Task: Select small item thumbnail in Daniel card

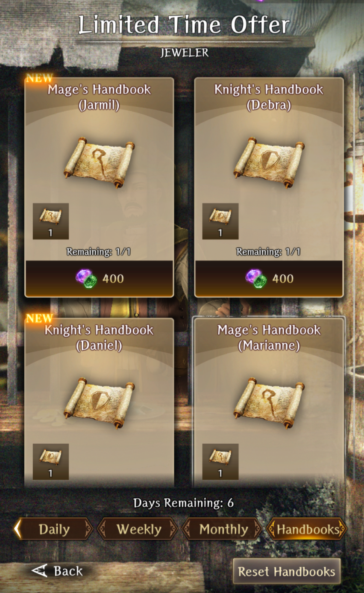Action: 51,461
